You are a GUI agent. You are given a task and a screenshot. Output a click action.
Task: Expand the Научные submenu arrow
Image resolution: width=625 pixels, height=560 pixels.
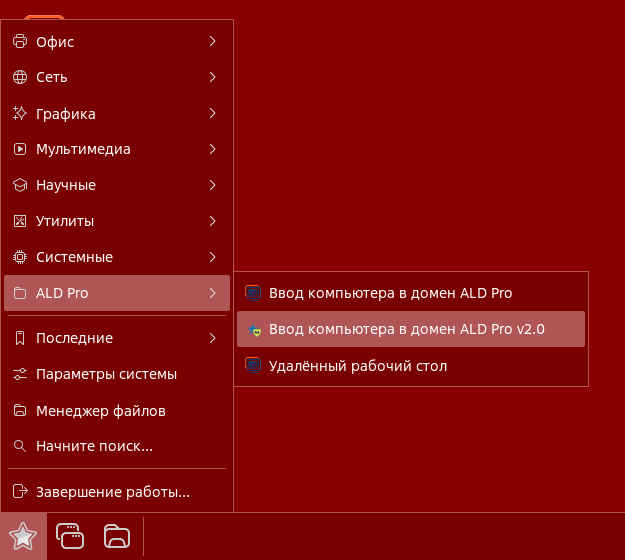tap(212, 185)
